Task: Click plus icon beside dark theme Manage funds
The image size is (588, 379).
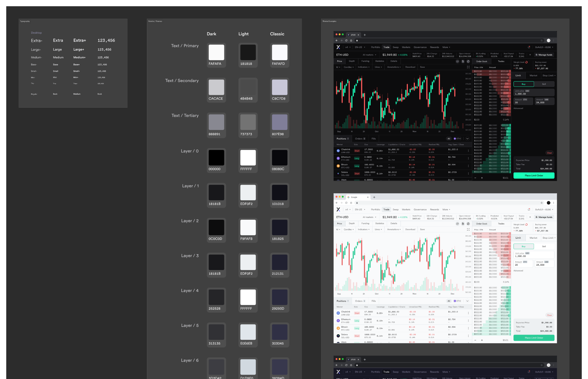Action: (x=530, y=55)
